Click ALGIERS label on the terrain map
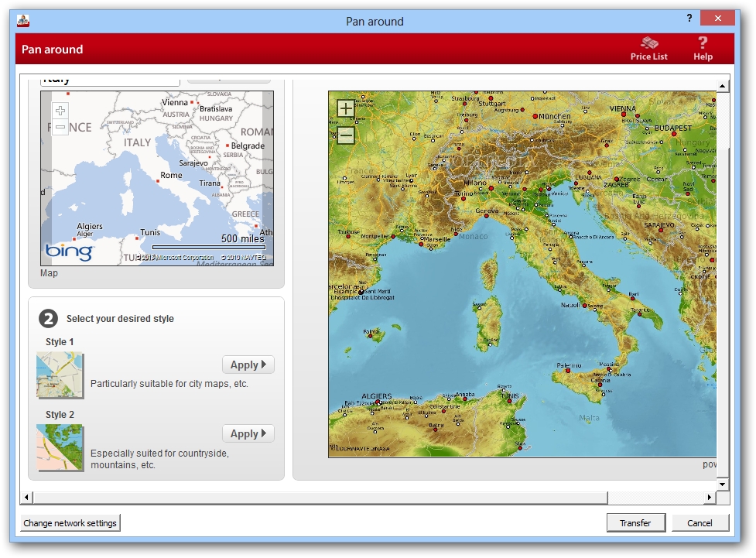The width and height of the screenshot is (756, 558). 377,396
